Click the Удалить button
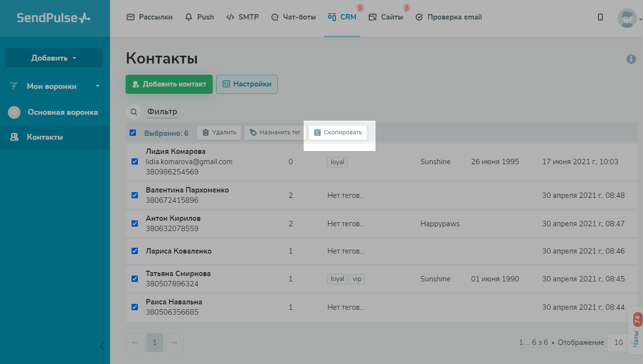This screenshot has height=364, width=643. click(x=219, y=132)
